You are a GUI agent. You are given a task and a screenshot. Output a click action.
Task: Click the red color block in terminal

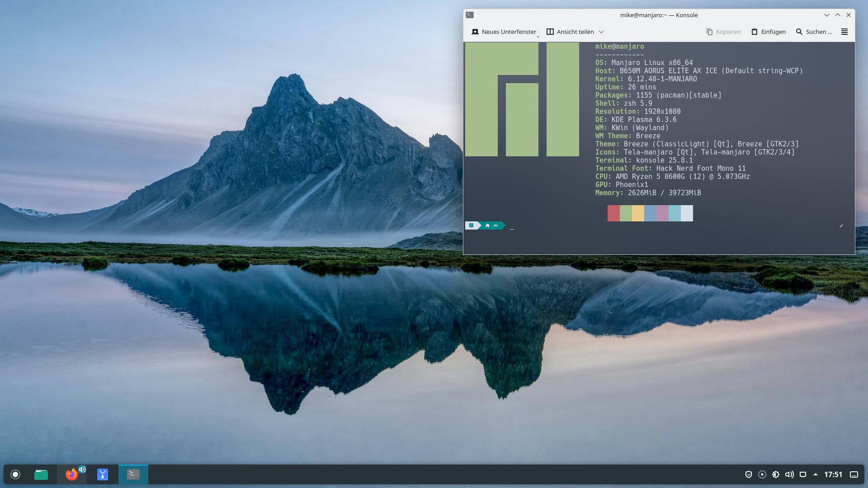[613, 213]
